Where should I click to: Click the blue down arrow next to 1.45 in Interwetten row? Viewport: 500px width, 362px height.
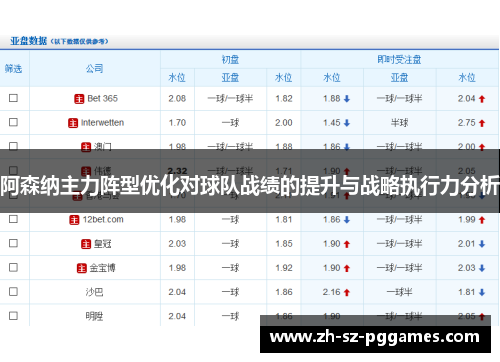point(347,123)
